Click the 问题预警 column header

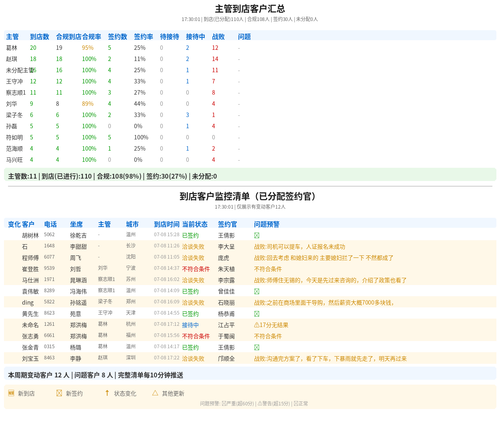tap(267, 224)
